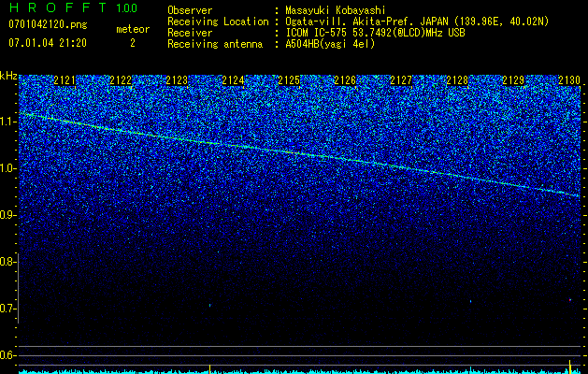The width and height of the screenshot is (588, 374).
Task: Click the Receiving Location label
Action: [x=218, y=22]
